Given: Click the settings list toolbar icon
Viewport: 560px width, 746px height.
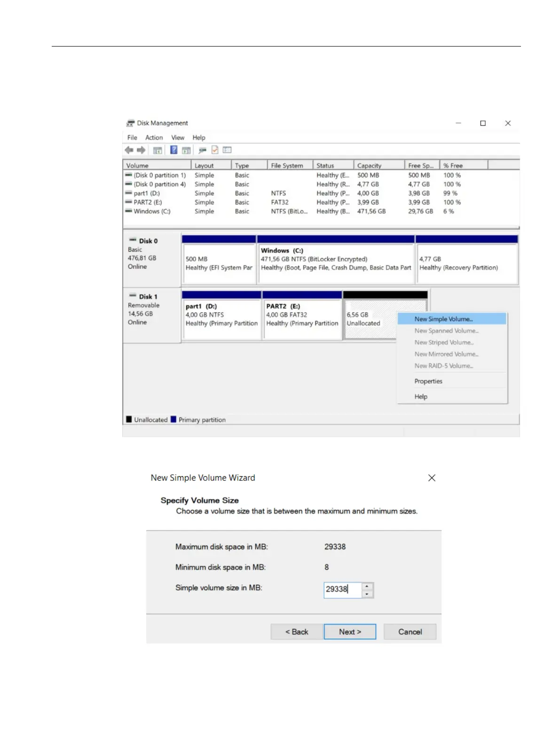Looking at the screenshot, I should click(x=227, y=150).
